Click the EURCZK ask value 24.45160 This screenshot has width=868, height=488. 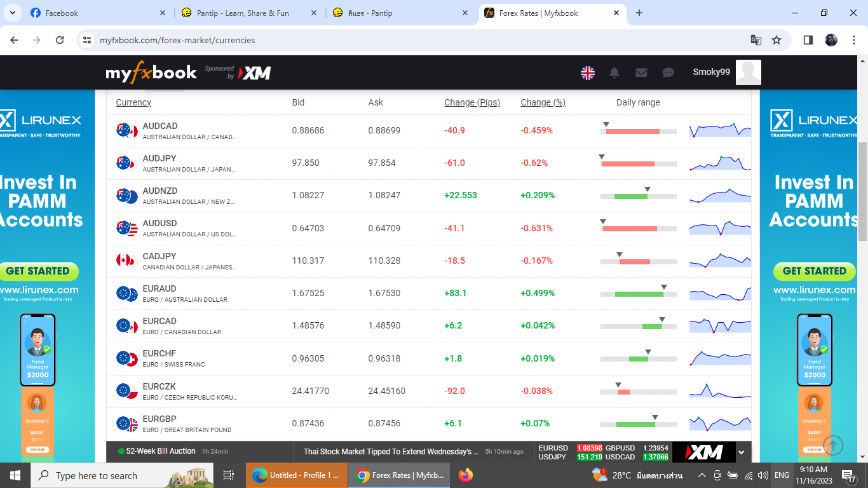pyautogui.click(x=386, y=391)
